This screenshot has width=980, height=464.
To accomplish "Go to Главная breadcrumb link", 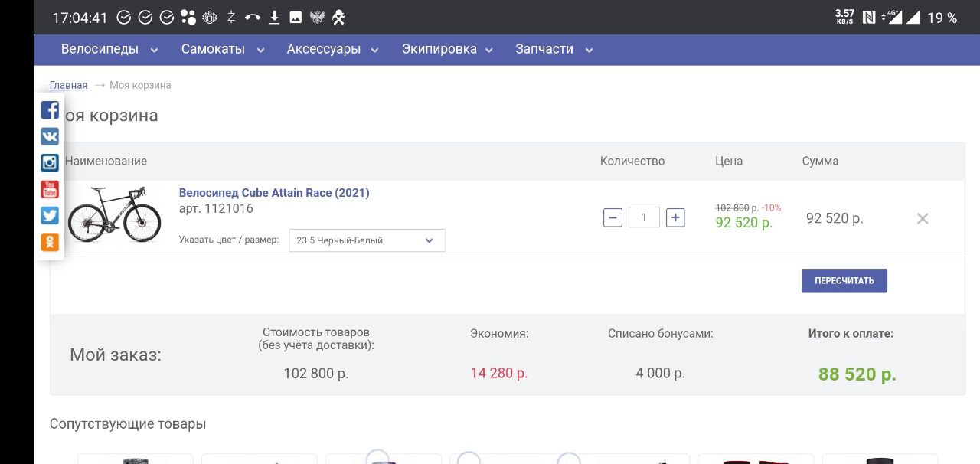I will pos(69,85).
